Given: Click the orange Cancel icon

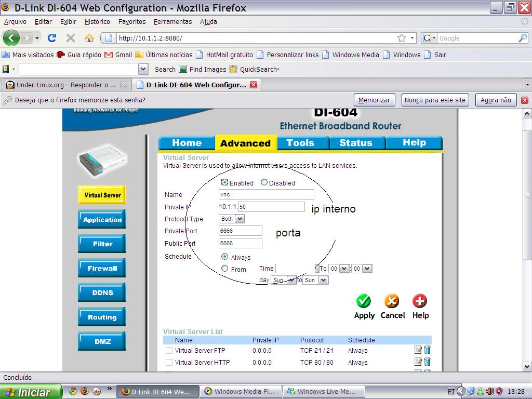Looking at the screenshot, I should point(392,301).
